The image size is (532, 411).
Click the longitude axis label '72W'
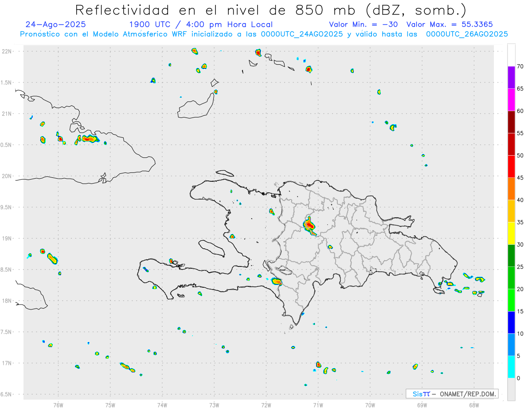(266, 405)
